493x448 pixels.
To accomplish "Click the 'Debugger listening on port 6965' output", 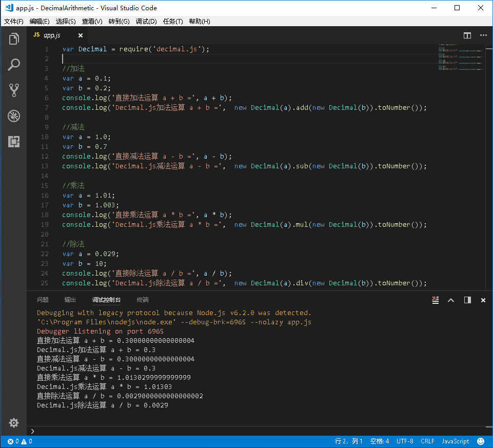I will click(x=101, y=332).
